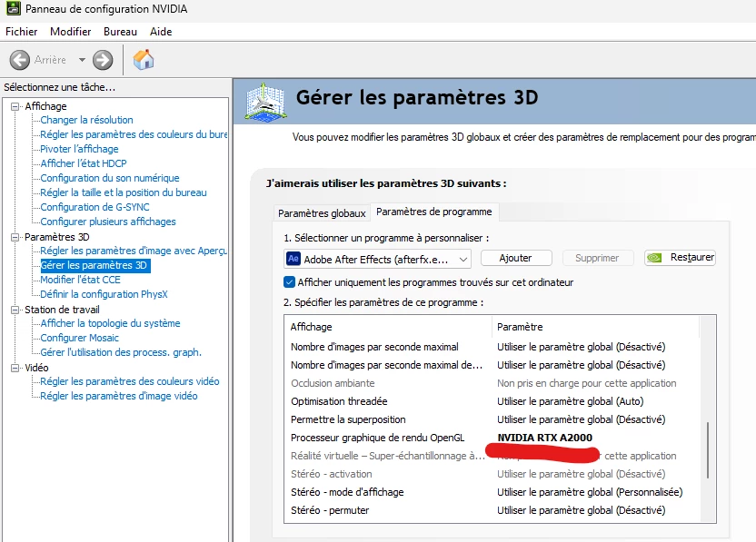The height and width of the screenshot is (542, 756).
Task: Change Stéréo - mode d'affichage value (Personnalisée)
Action: (590, 492)
